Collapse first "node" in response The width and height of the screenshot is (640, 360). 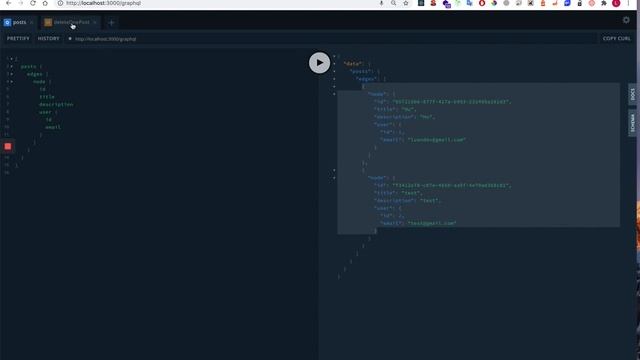[x=334, y=94]
